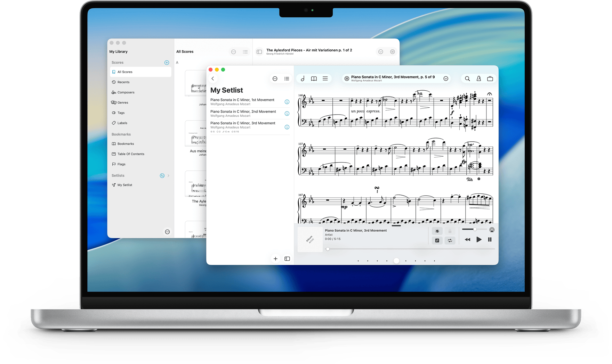Click grid icon at right of Aylesford title
Viewport: 612px width, 364px height.
392,52
